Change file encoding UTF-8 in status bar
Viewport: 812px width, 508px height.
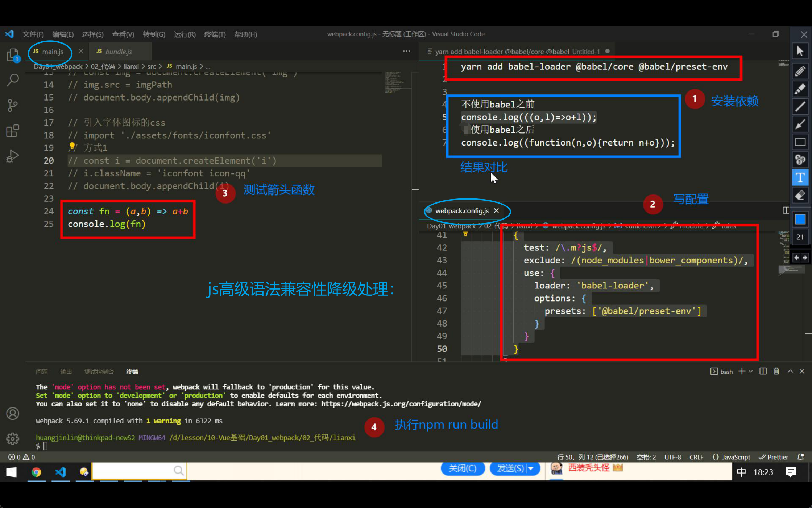(x=672, y=457)
